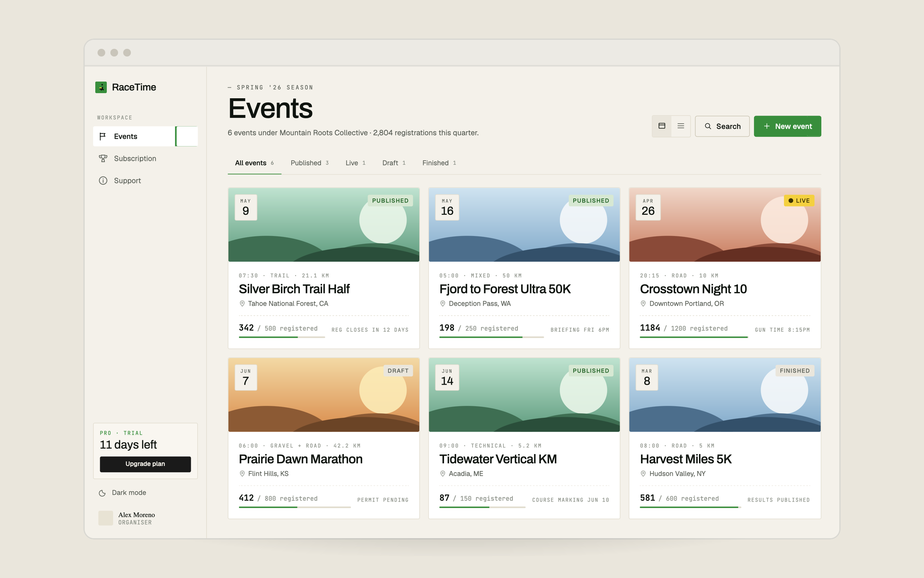Open Subscription in the sidebar
Screen dimensions: 924x578
click(x=145, y=159)
